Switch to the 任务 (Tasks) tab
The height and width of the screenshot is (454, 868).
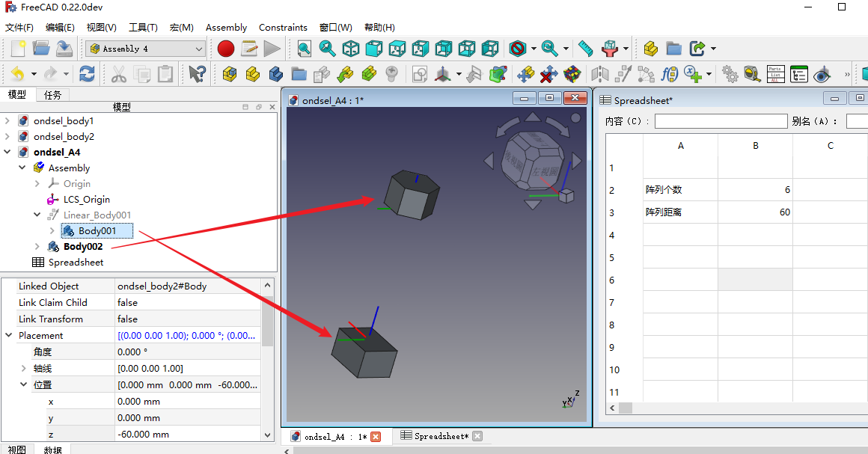(52, 95)
